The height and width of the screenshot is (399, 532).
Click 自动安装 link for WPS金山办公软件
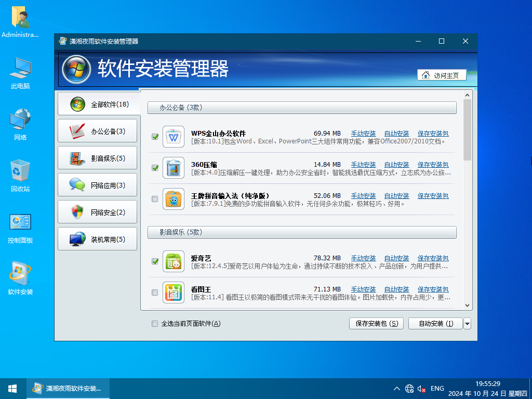(396, 134)
